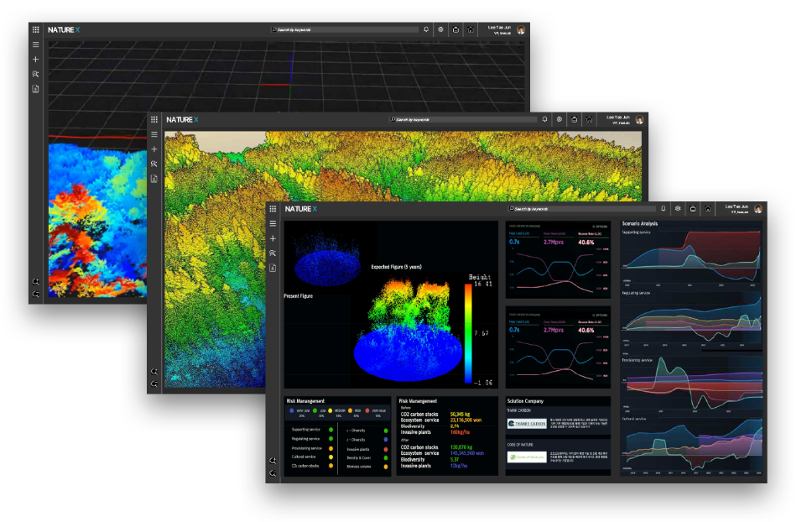Click Cultural service row in Risk Management list
Screen dimensions: 812x522
(312, 457)
